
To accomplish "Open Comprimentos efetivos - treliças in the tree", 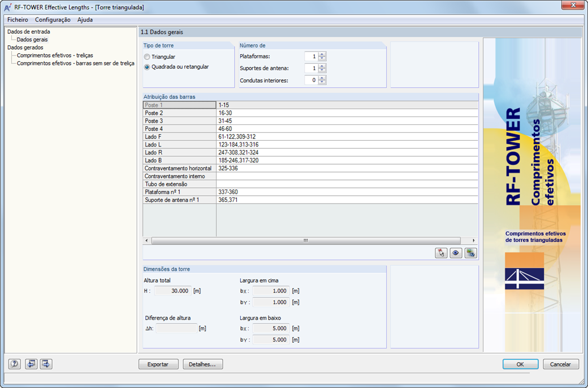I will tap(55, 55).
